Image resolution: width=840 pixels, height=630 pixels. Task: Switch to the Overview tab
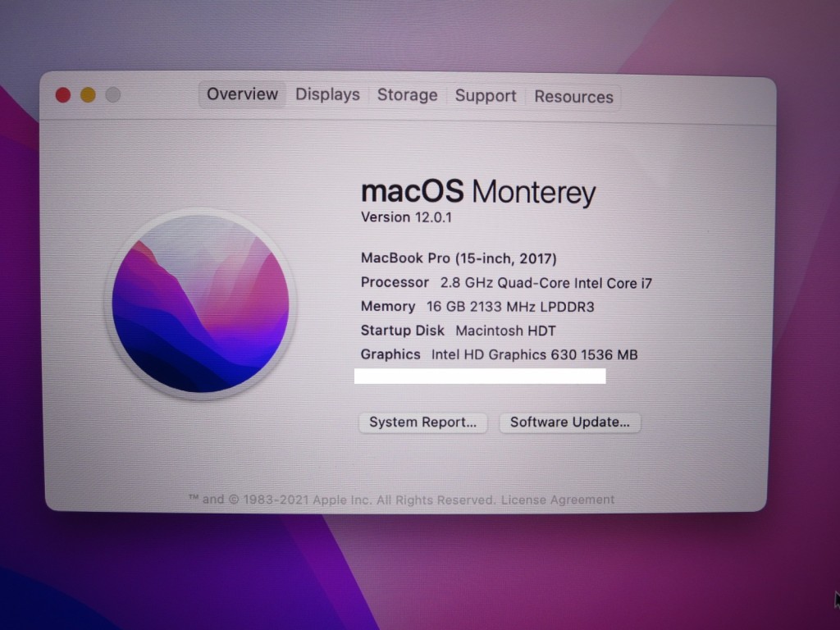(x=242, y=94)
